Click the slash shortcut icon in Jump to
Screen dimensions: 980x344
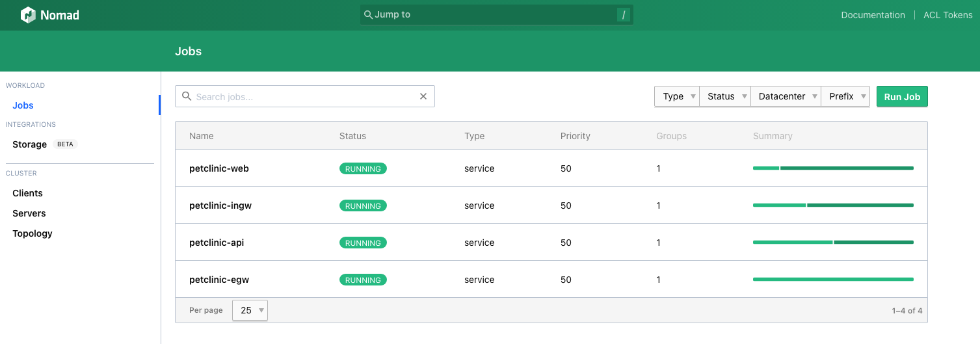pos(624,15)
